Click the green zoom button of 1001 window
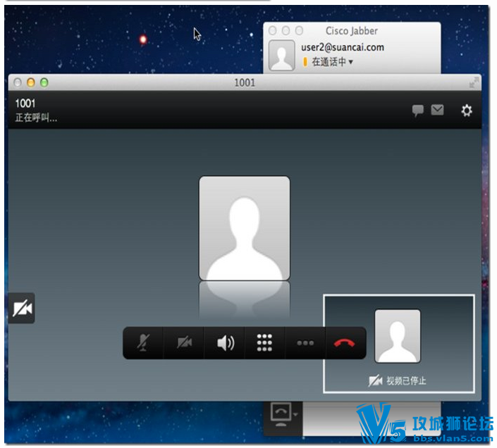Screen dimensions: 497x448 [x=44, y=82]
